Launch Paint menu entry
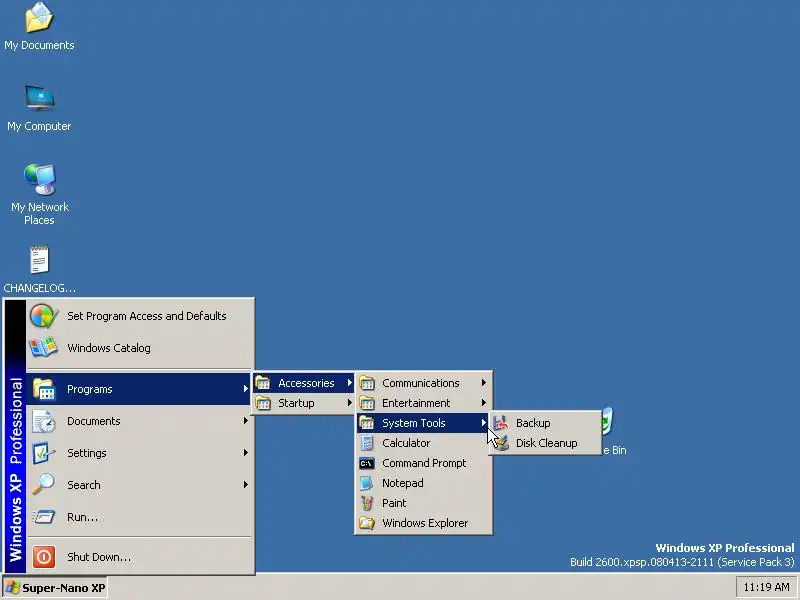This screenshot has width=800, height=600. [x=424, y=503]
